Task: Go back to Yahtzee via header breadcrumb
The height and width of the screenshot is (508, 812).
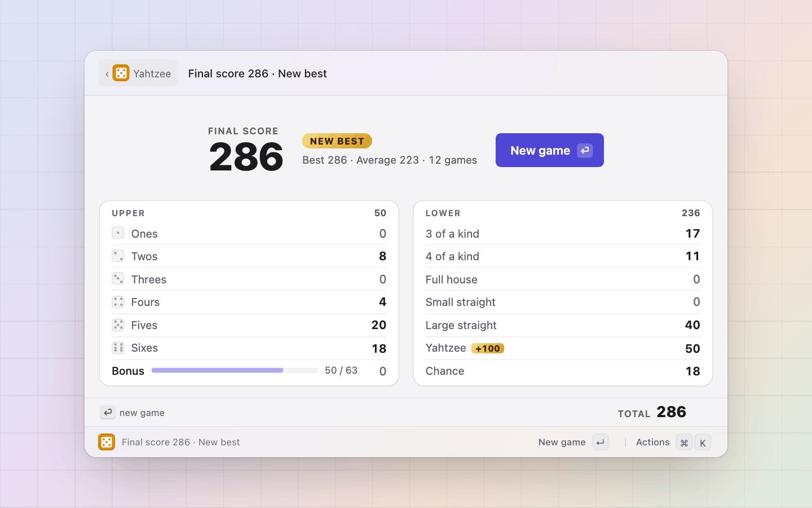Action: (x=138, y=73)
